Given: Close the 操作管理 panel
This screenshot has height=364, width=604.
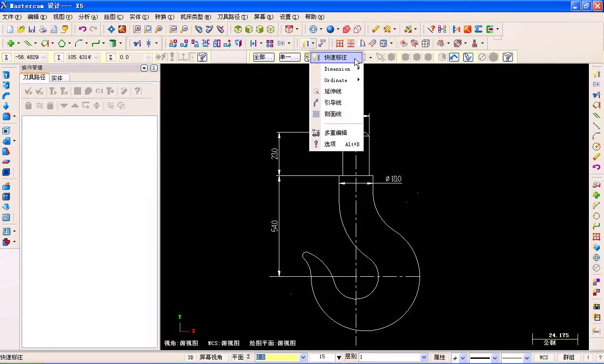Looking at the screenshot, I should pyautogui.click(x=154, y=68).
